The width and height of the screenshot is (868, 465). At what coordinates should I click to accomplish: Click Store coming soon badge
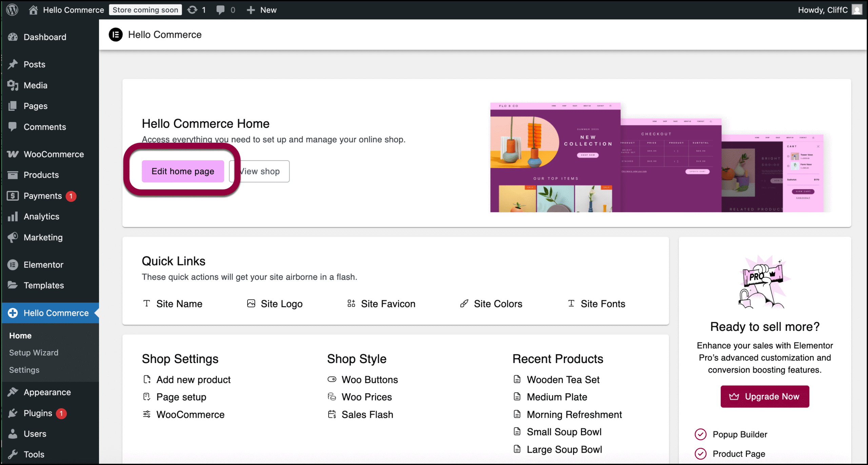pyautogui.click(x=145, y=10)
